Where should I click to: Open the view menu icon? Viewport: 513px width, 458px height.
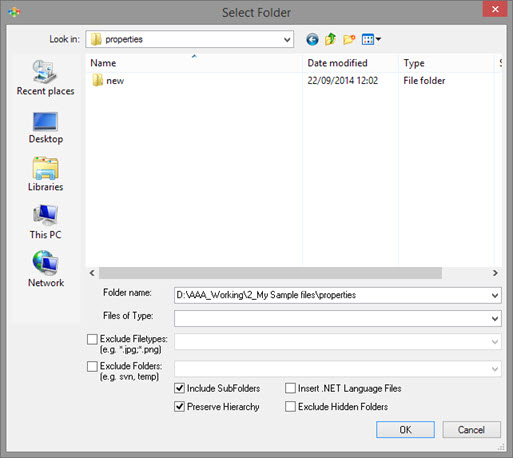pos(371,40)
